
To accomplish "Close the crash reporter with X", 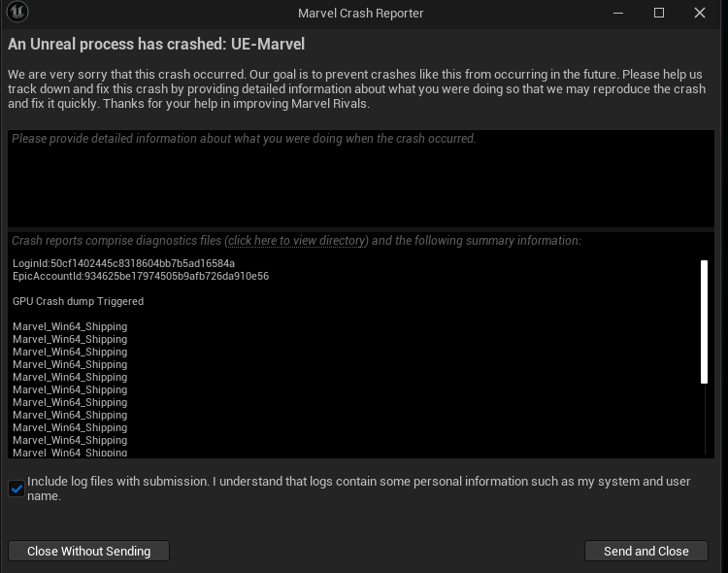I will point(700,13).
